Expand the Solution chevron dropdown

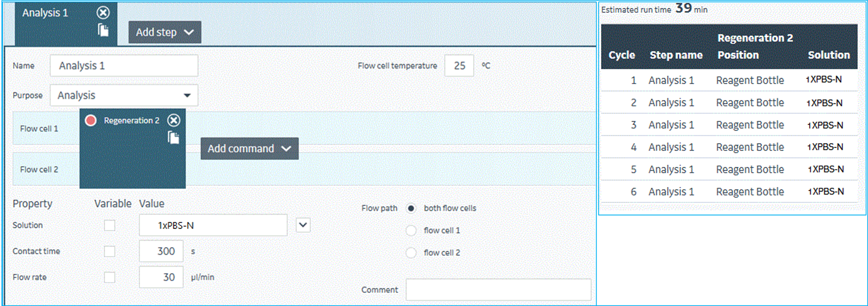tap(303, 225)
